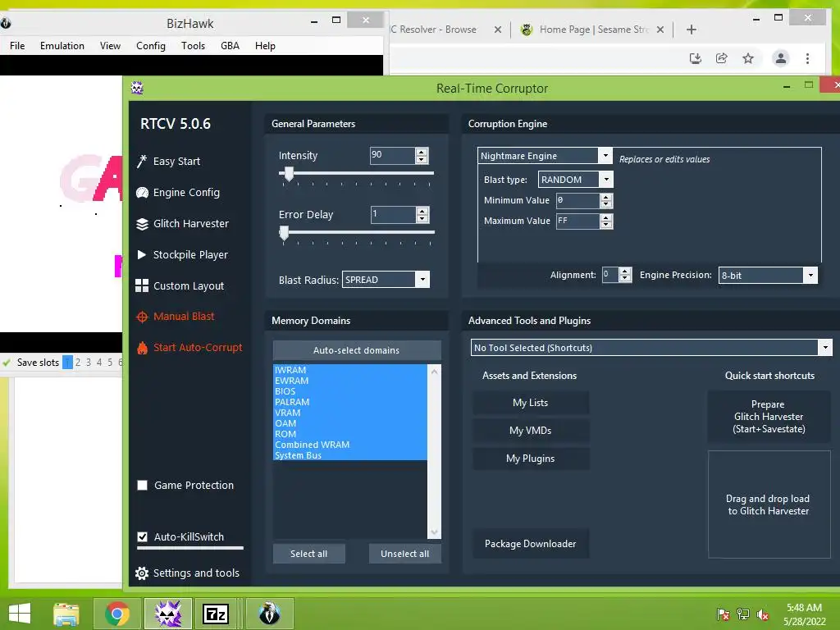The image size is (840, 630).
Task: Open new tab in Chrome
Action: coord(691,30)
